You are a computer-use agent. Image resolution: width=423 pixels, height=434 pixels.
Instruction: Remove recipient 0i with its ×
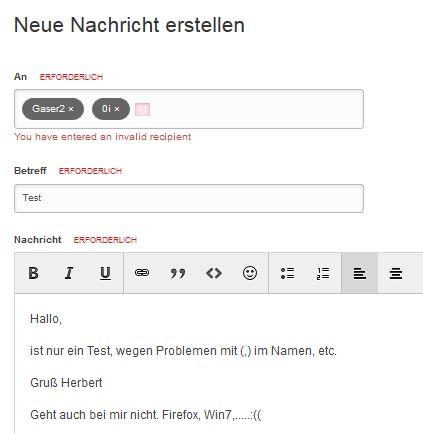click(117, 109)
